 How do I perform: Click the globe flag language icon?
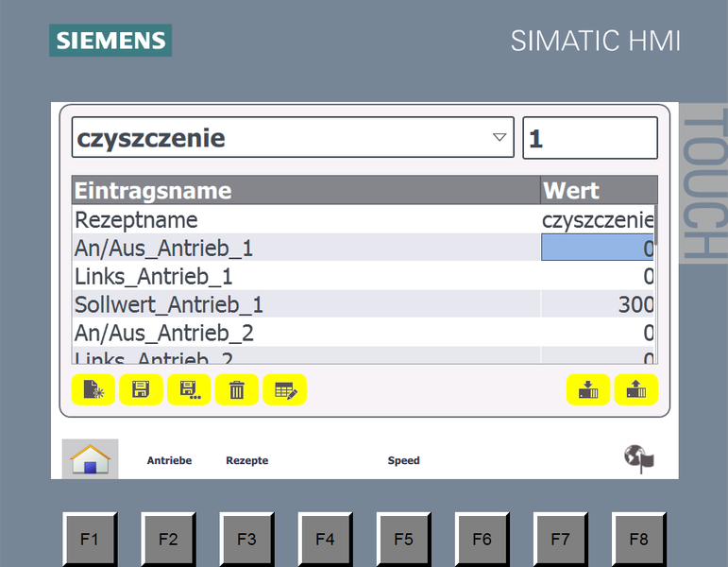(639, 459)
